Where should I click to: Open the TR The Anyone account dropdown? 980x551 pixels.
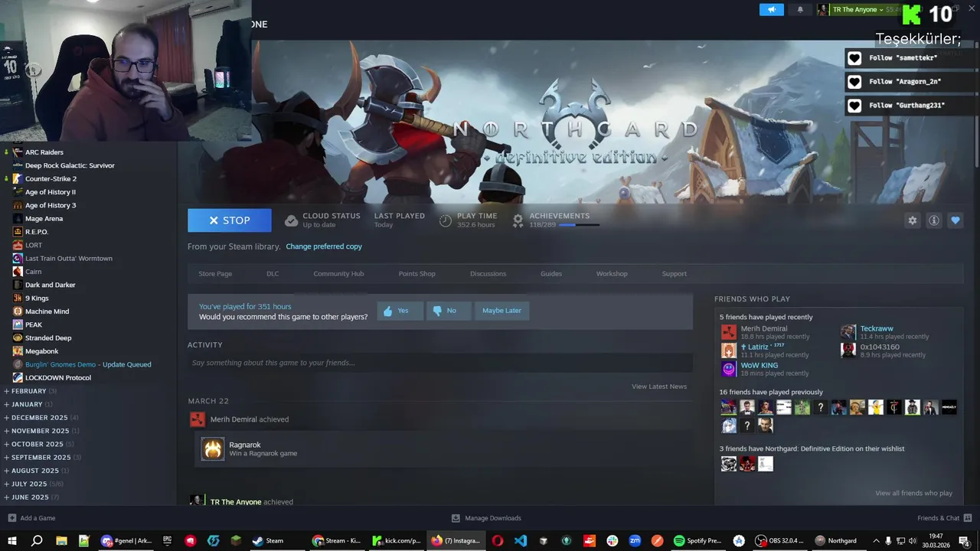(x=858, y=10)
